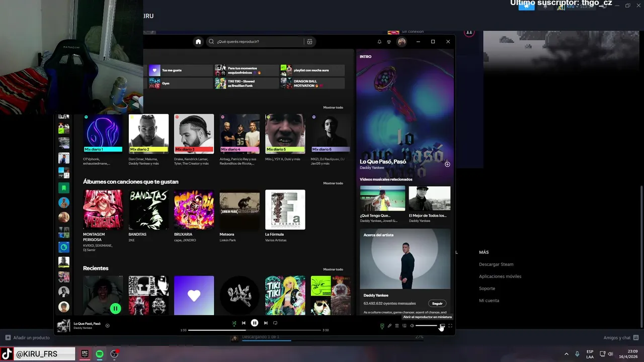The height and width of the screenshot is (362, 644).
Task: Seek on the song progress bar
Action: [255, 330]
